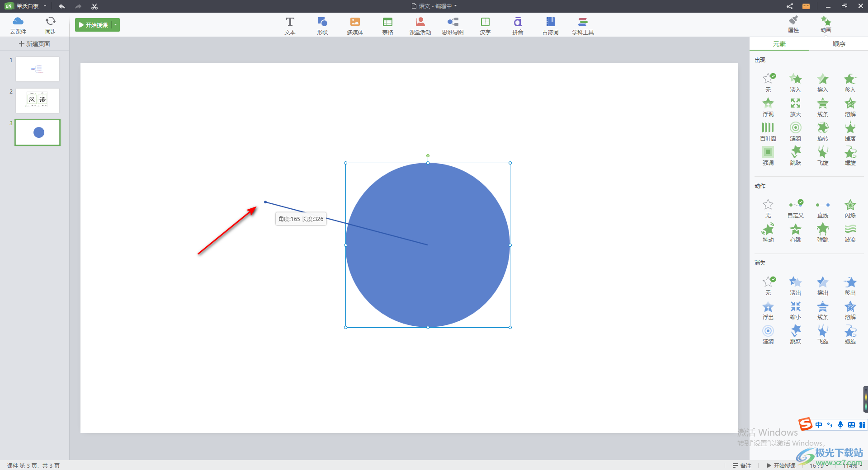Switch to the 顺序 tab

[839, 44]
